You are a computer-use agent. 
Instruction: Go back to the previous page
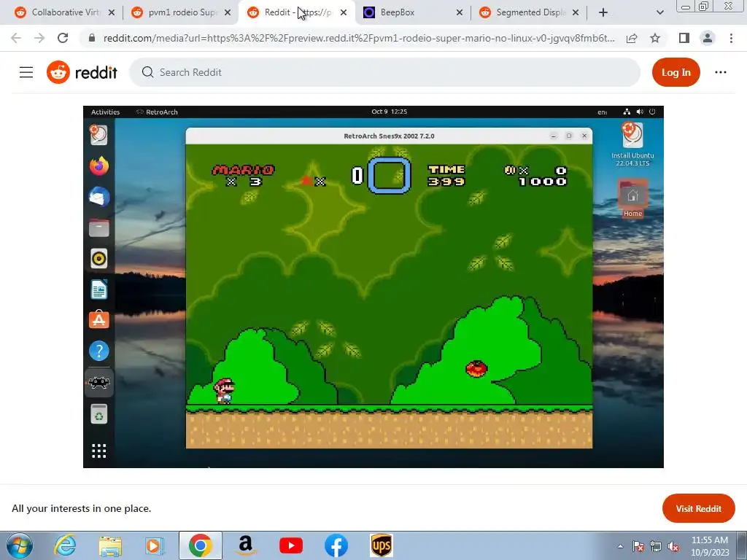(x=16, y=38)
